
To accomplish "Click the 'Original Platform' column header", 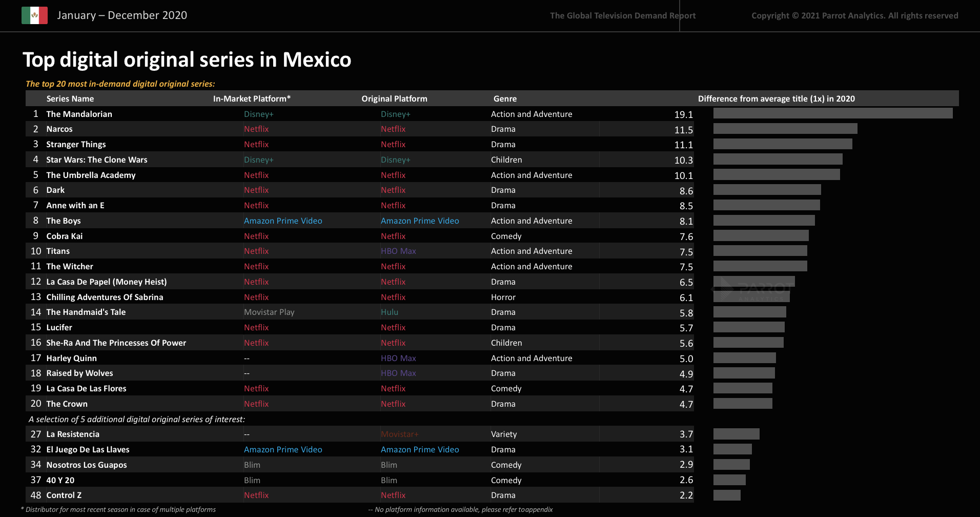I will point(394,98).
